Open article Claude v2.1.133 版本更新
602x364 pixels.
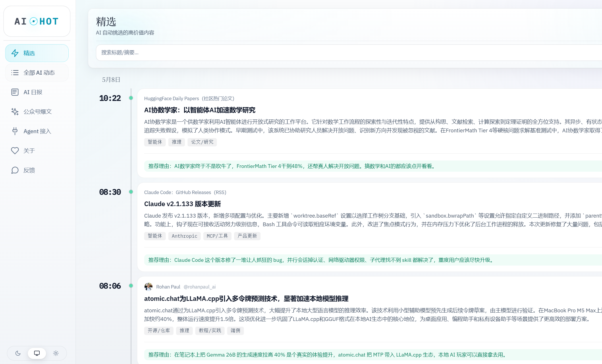[182, 204]
